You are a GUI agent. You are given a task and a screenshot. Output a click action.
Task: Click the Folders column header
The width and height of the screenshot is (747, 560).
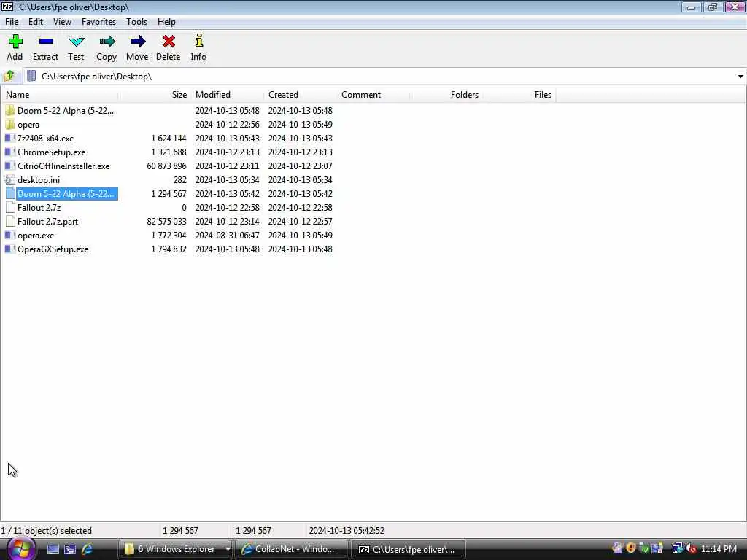point(446,95)
